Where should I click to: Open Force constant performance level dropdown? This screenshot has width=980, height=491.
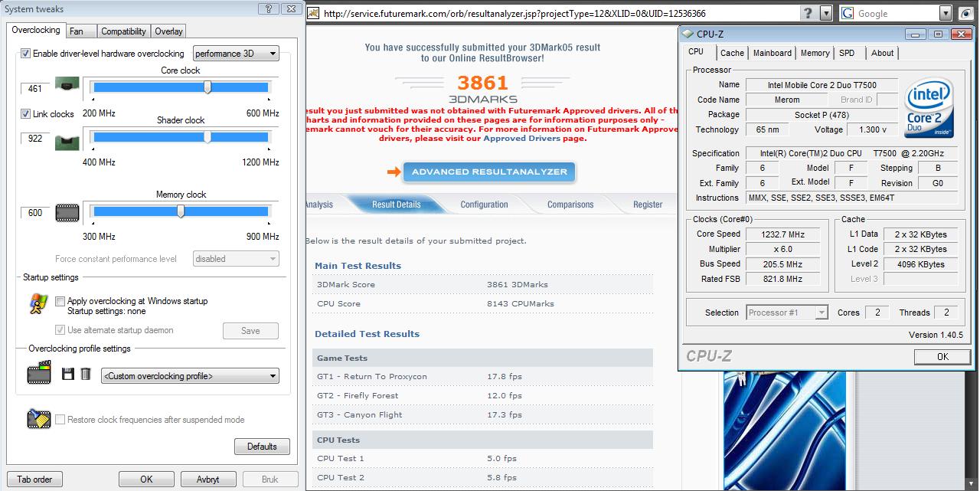[x=236, y=259]
